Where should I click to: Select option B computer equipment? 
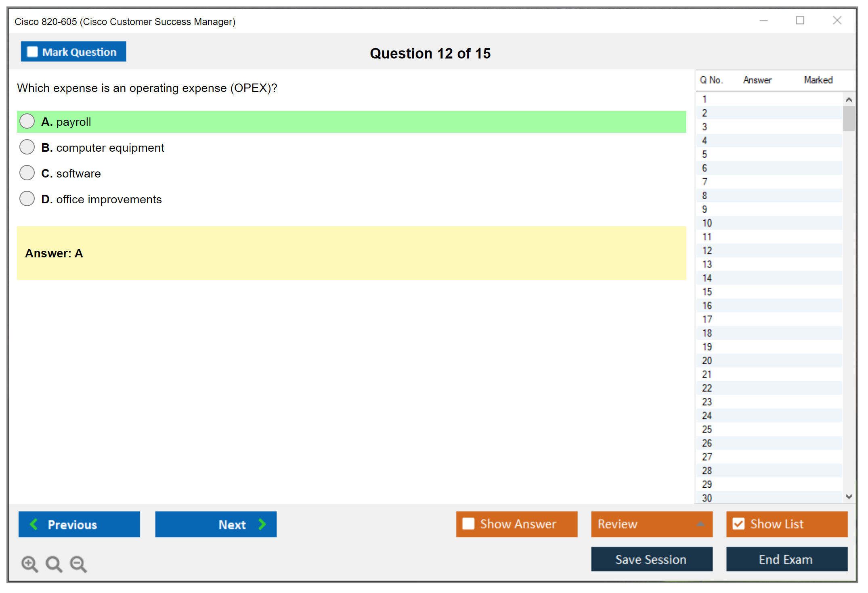[x=27, y=147]
